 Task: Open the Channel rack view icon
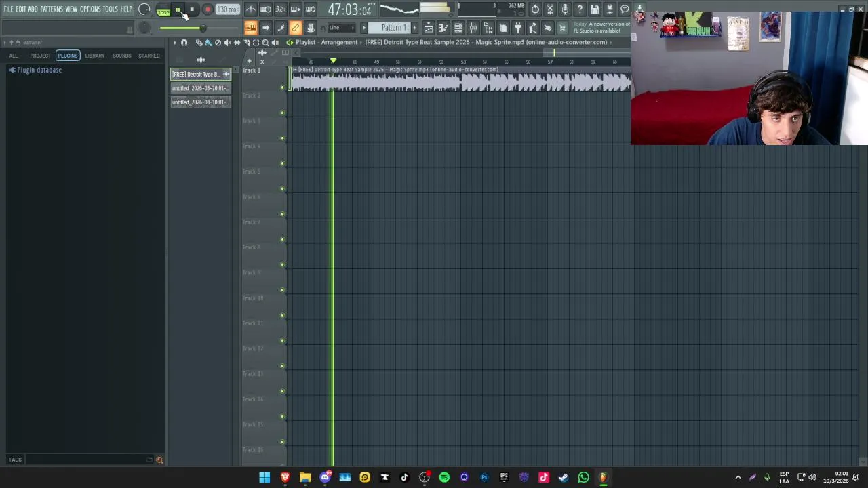(458, 28)
